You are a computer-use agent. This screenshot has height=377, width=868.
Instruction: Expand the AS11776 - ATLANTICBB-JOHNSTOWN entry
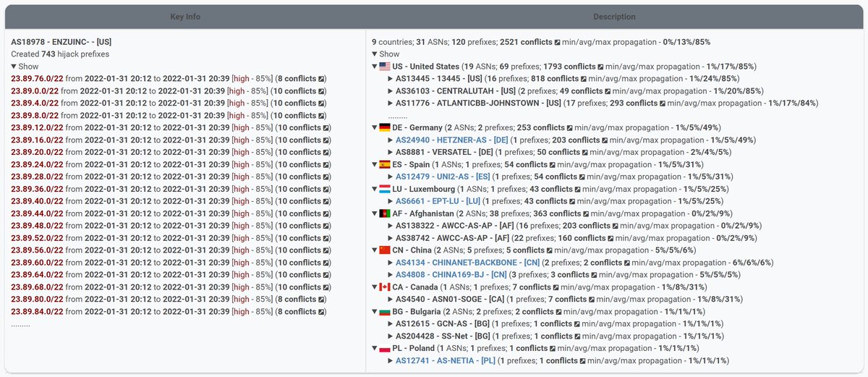[x=391, y=103]
